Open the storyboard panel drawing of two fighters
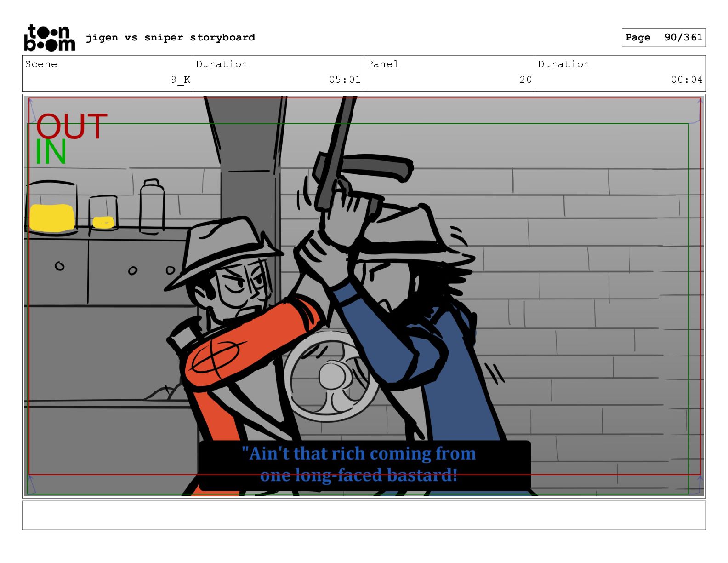Screen dimensions: 728x563 (x=364, y=296)
